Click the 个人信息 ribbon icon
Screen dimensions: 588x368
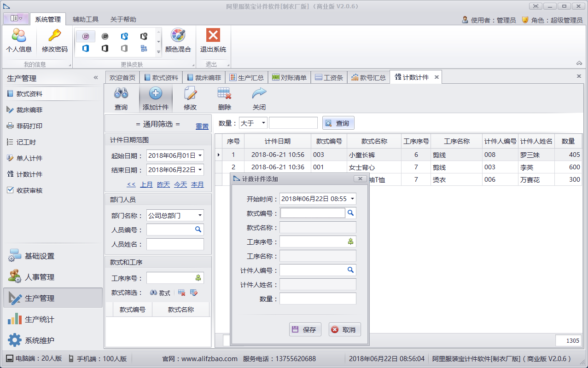click(18, 36)
